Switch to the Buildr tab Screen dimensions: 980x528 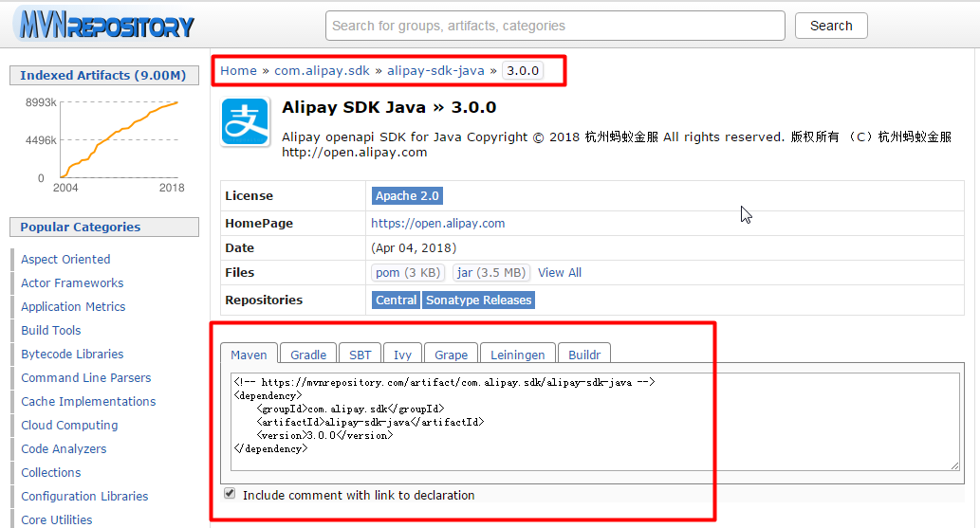tap(584, 354)
